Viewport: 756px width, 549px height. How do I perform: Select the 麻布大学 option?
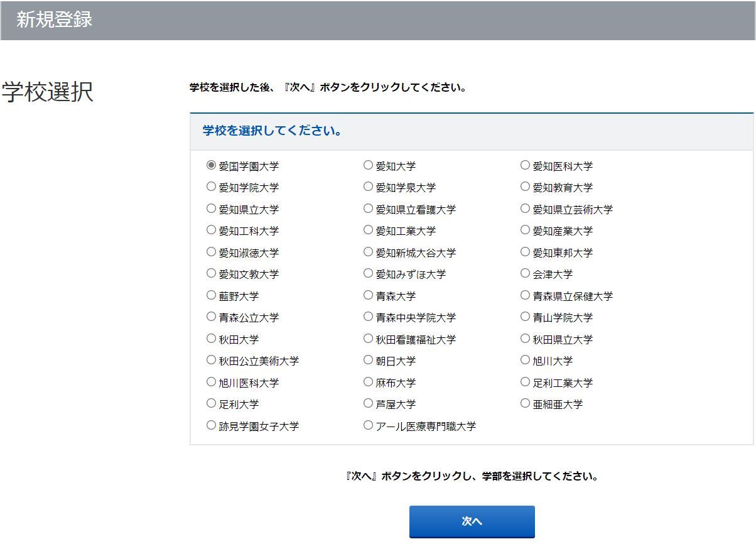point(368,382)
